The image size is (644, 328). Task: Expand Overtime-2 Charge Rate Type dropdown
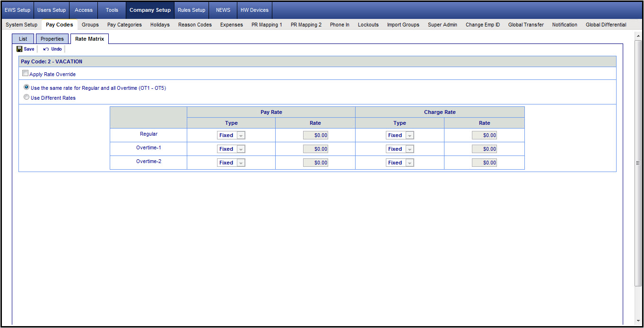point(409,163)
